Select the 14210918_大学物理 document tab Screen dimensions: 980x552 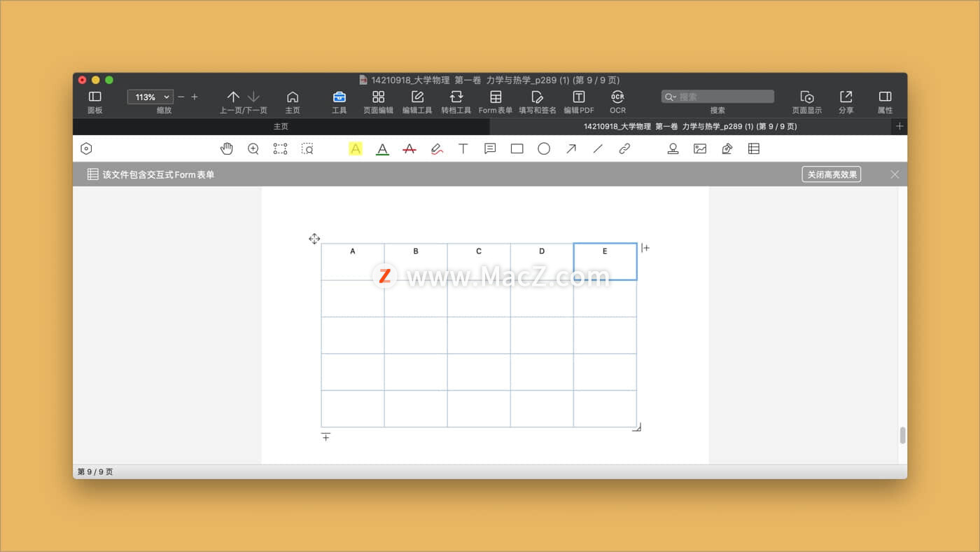[x=690, y=127]
